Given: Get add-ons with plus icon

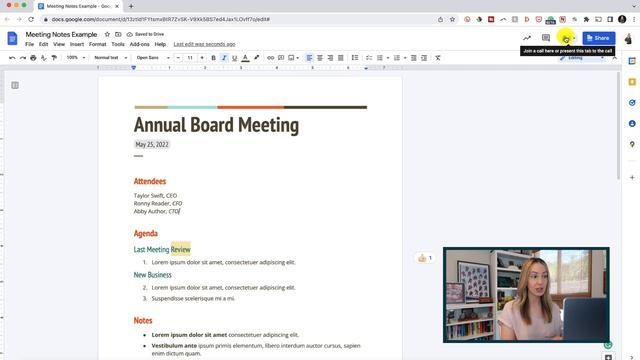Looking at the screenshot, I should click(632, 178).
